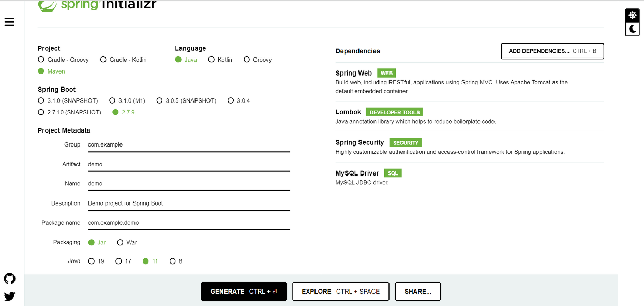The image size is (644, 306).
Task: Open the Share dialog button
Action: pos(418,292)
